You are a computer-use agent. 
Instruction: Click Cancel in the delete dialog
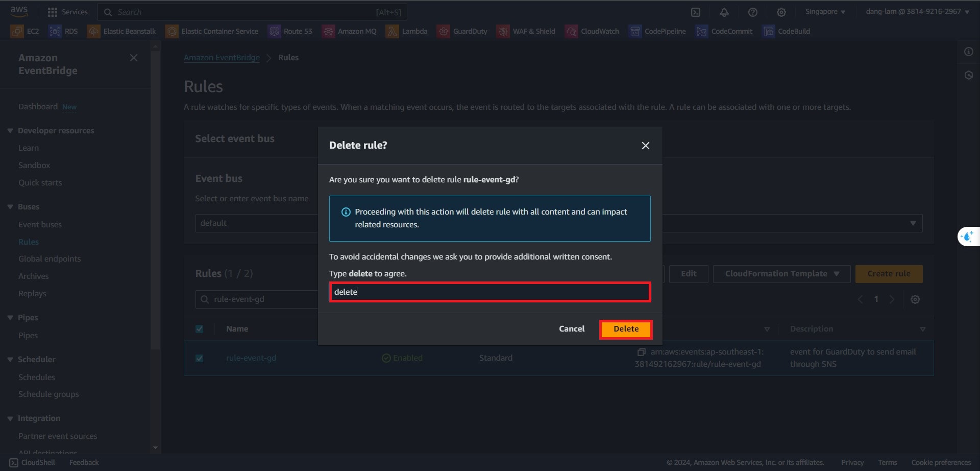pyautogui.click(x=572, y=329)
